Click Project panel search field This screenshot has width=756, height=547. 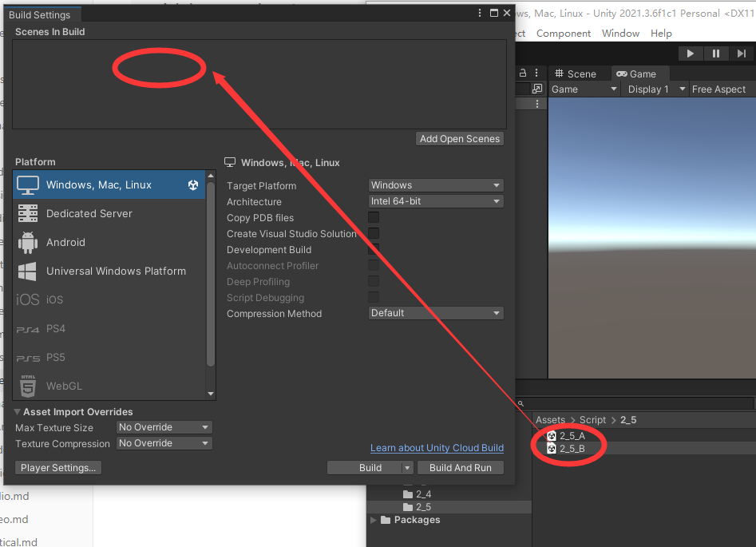tap(635, 403)
